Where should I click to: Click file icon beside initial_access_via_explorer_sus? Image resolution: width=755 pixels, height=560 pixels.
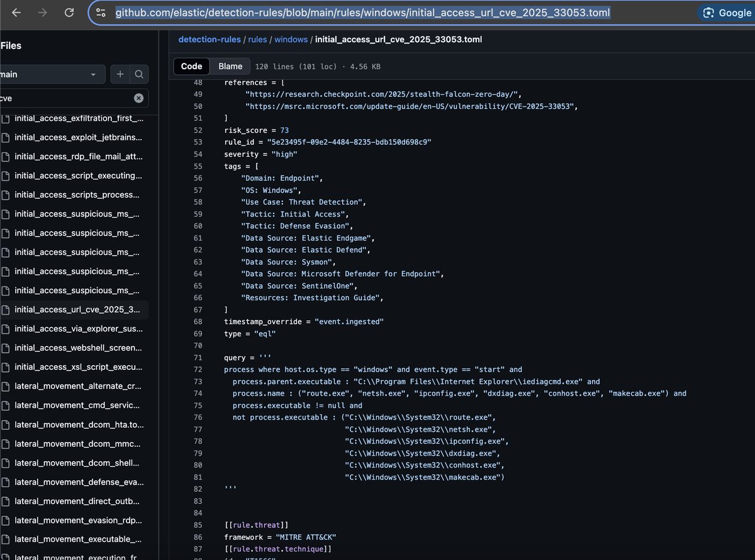tap(5, 329)
